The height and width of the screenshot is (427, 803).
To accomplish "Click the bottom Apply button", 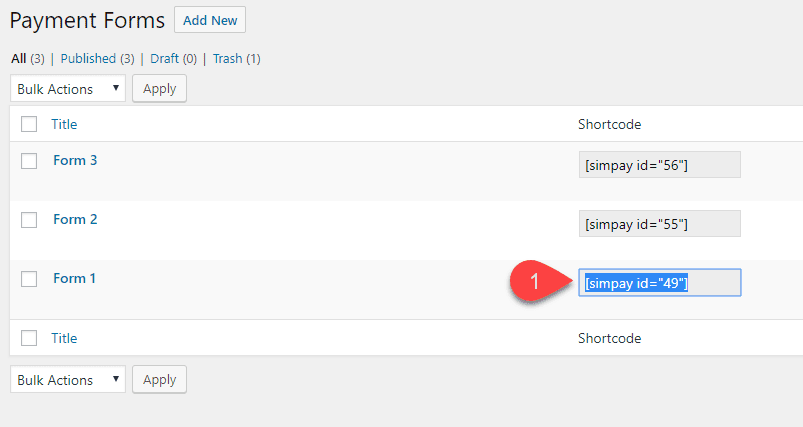I will pyautogui.click(x=159, y=380).
